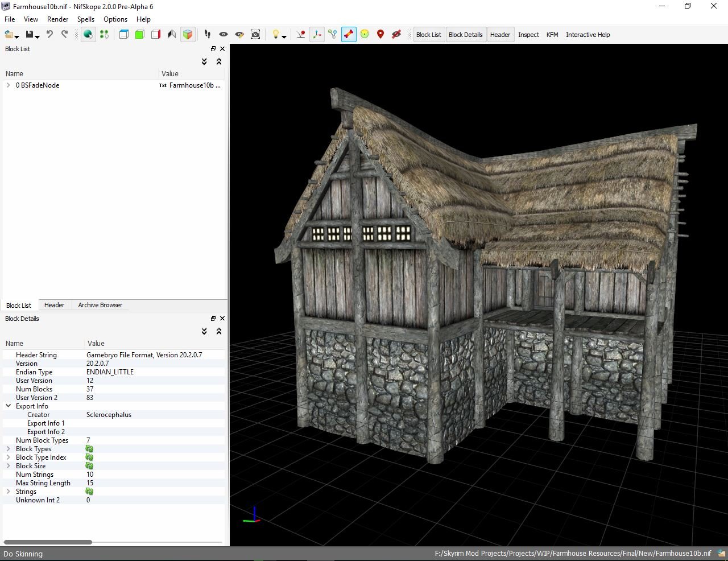The width and height of the screenshot is (728, 561).
Task: Open the dropdown arrow beside Open icon
Action: (17, 37)
